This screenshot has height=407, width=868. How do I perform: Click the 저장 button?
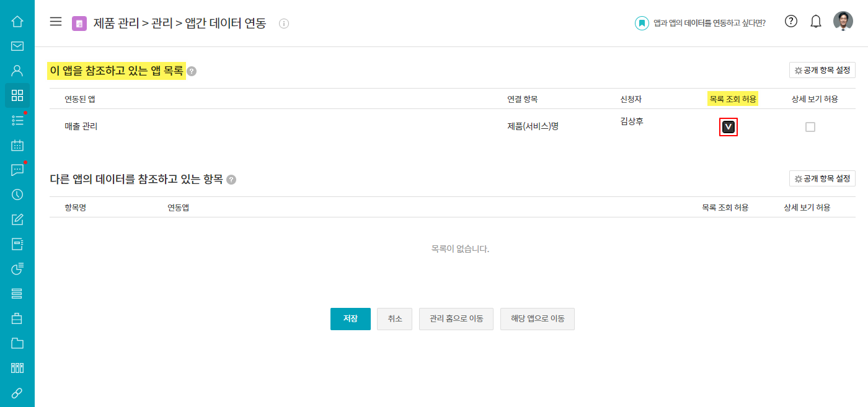350,318
